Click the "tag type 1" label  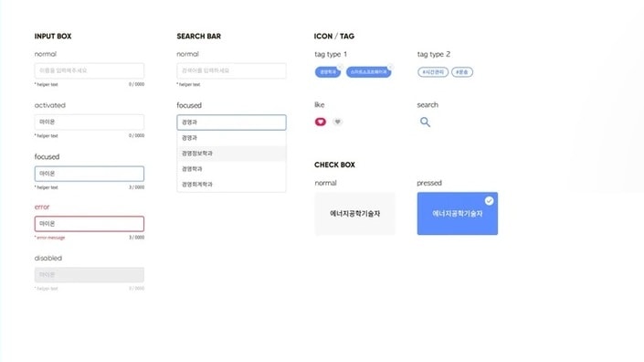pyautogui.click(x=331, y=54)
